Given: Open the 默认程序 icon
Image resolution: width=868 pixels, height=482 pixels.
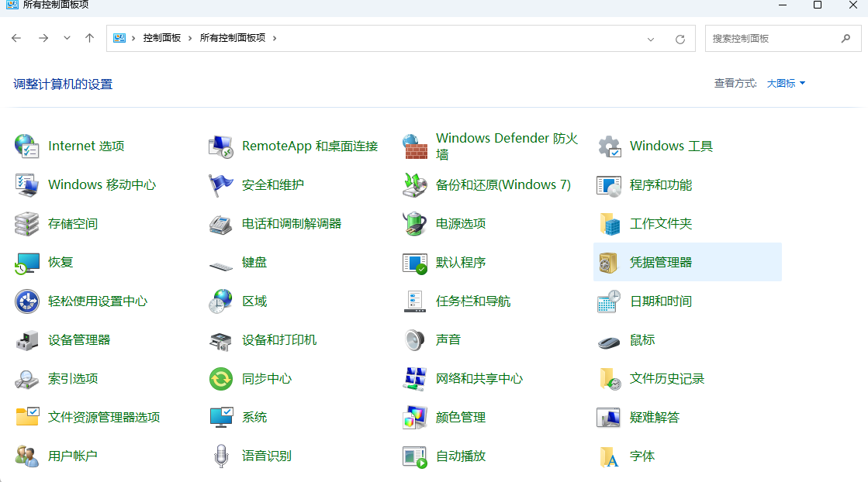Looking at the screenshot, I should [x=415, y=262].
